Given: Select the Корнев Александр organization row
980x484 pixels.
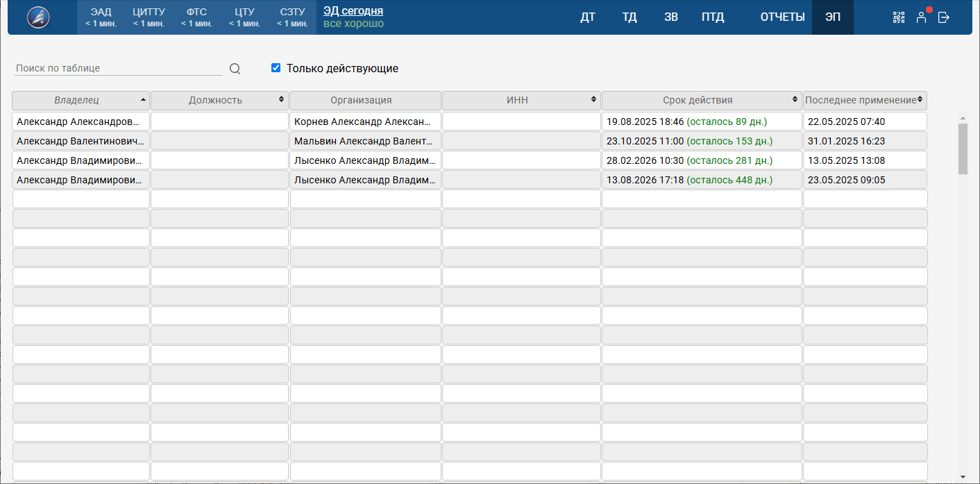Looking at the screenshot, I should click(x=365, y=122).
